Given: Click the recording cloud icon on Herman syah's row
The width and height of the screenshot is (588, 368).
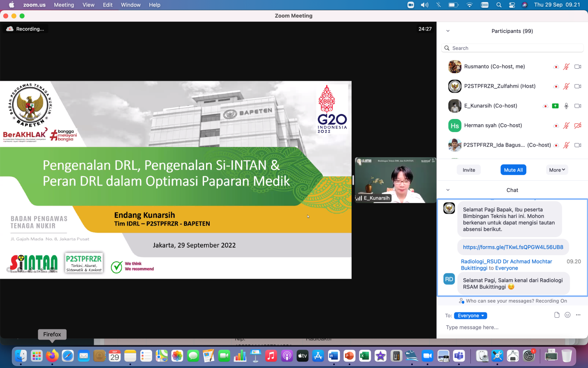Looking at the screenshot, I should [x=556, y=126].
